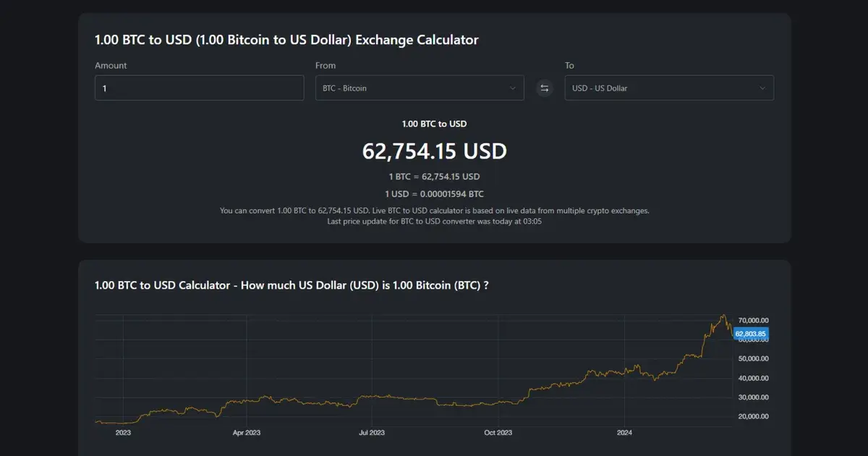Click the Apr 2023 axis label
Image resolution: width=868 pixels, height=456 pixels.
pos(247,432)
